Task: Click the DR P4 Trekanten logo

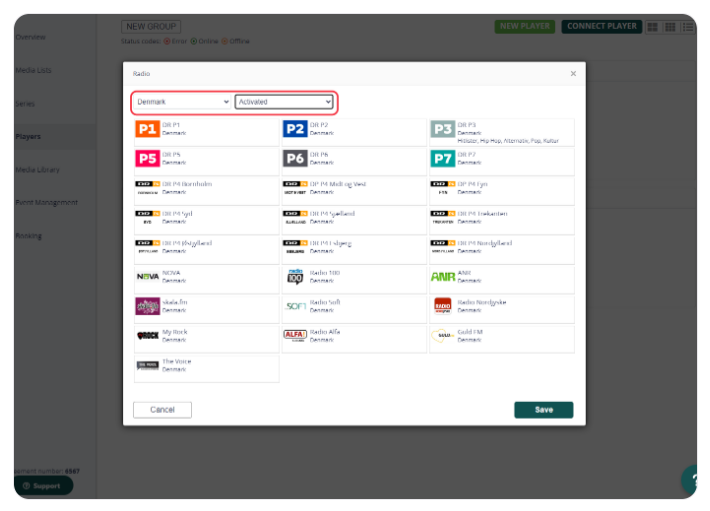Action: click(x=442, y=217)
